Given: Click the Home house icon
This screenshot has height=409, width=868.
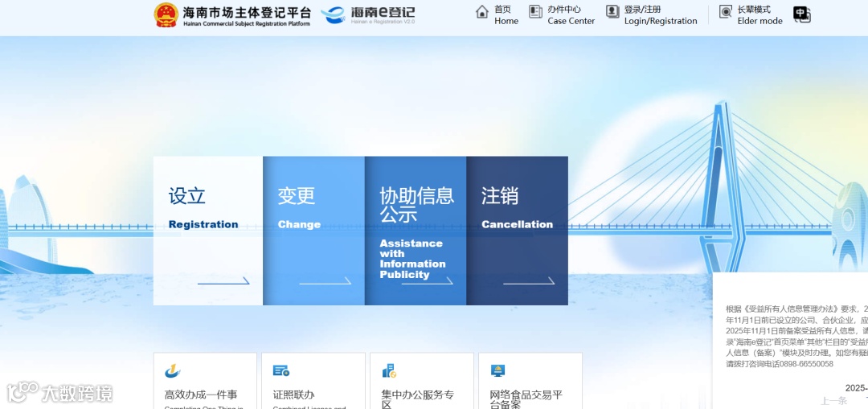Looking at the screenshot, I should [x=482, y=11].
